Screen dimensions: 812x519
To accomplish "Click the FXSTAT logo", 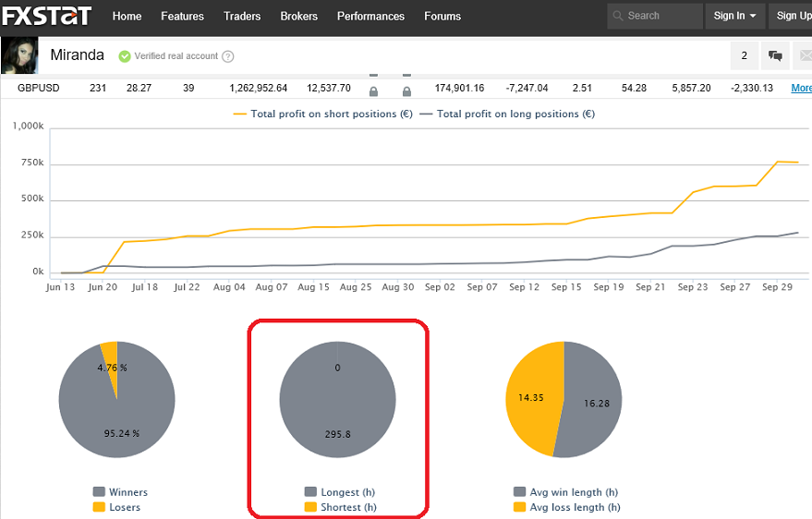I will click(47, 16).
